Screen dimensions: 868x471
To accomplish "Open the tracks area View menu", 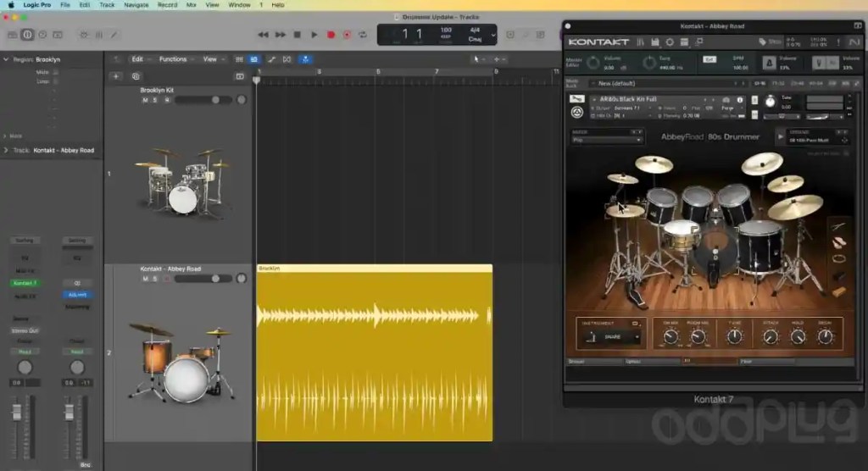I will 213,59.
